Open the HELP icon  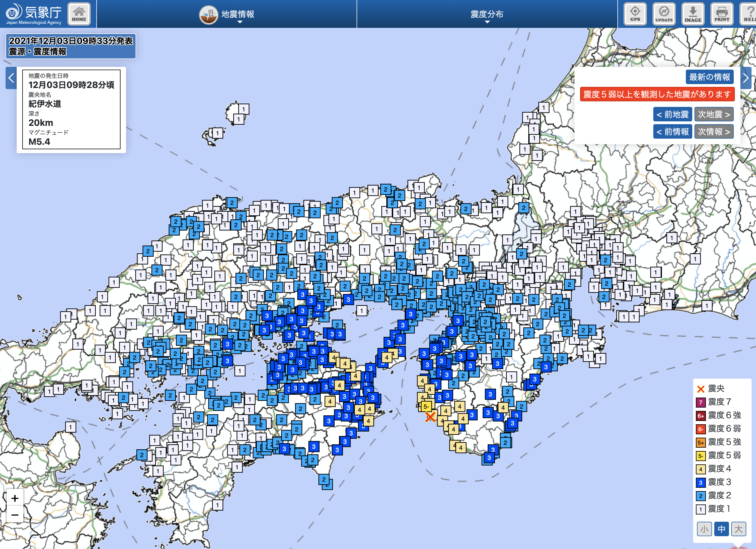tap(749, 14)
